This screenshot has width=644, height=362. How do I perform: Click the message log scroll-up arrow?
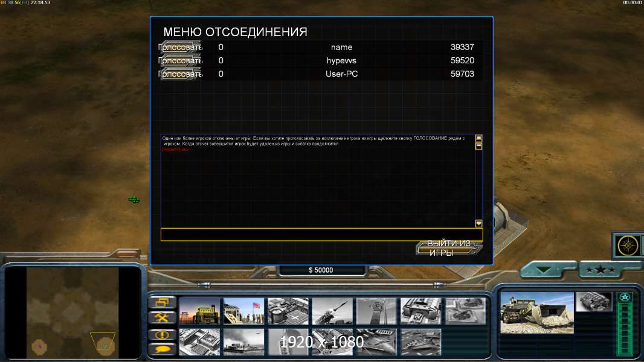coord(478,138)
